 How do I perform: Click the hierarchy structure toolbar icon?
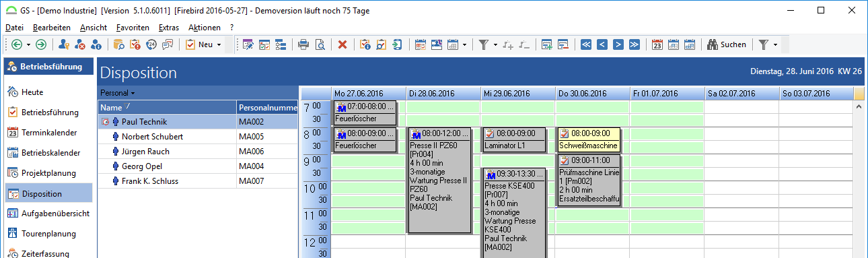pos(281,44)
